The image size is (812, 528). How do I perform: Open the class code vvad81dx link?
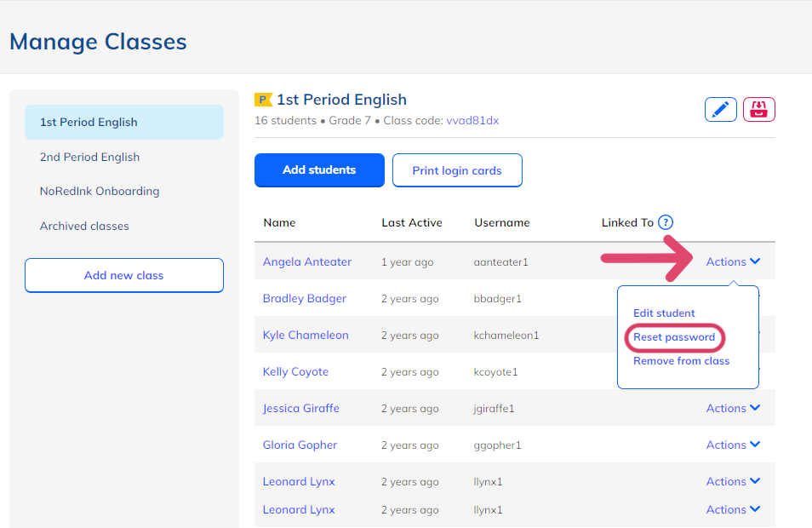472,121
